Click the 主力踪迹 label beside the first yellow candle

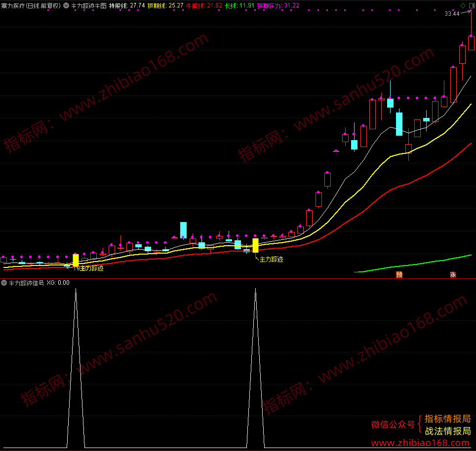point(92,268)
